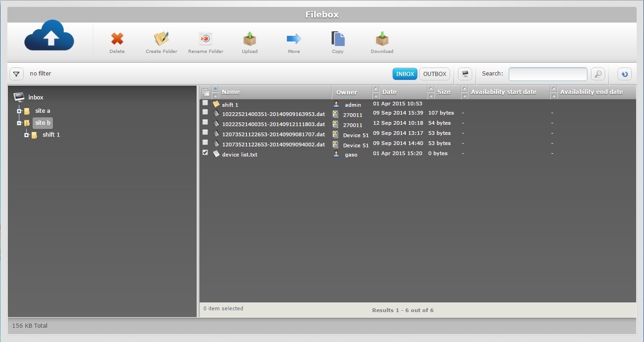
Task: Click the device list.txt file name
Action: click(240, 155)
